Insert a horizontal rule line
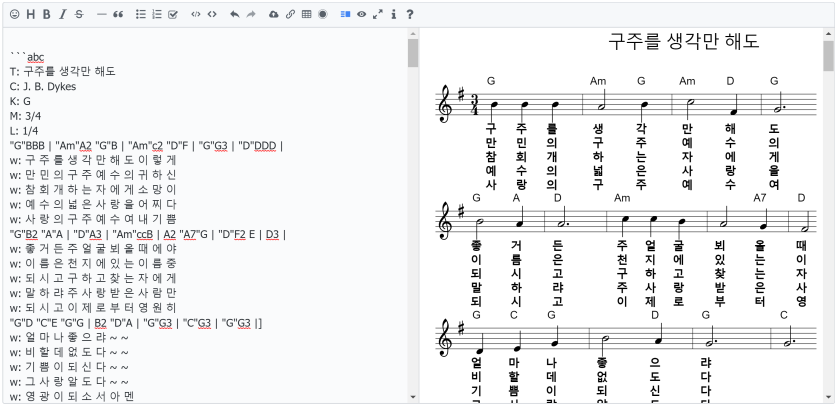The image size is (835, 414). tap(101, 14)
